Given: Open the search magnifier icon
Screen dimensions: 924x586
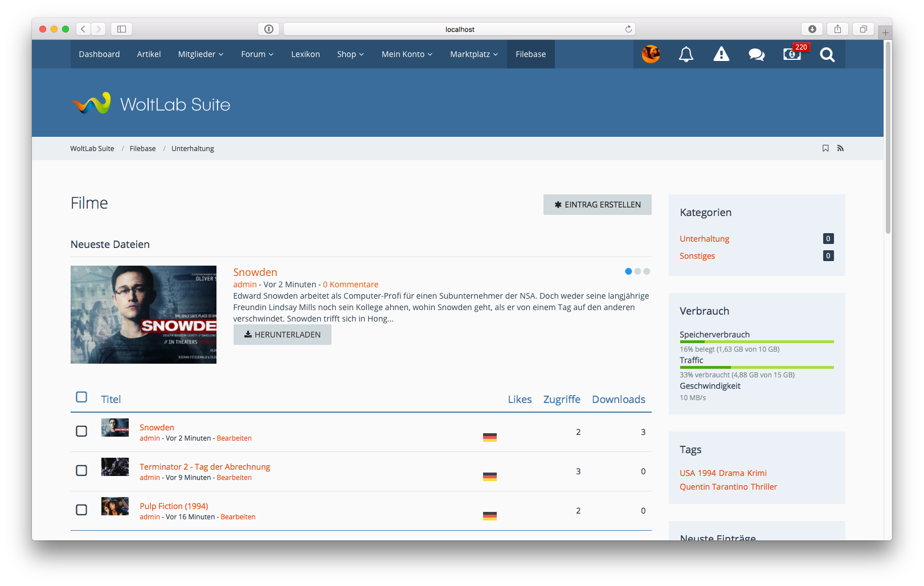Looking at the screenshot, I should click(x=827, y=55).
